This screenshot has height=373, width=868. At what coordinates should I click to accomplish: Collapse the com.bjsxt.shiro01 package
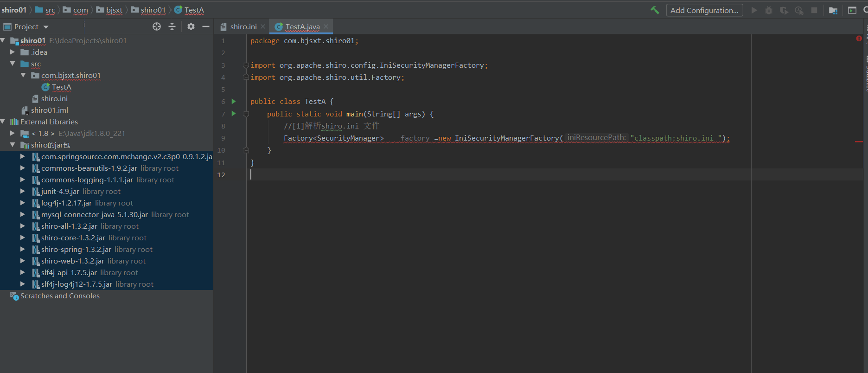[x=23, y=76]
